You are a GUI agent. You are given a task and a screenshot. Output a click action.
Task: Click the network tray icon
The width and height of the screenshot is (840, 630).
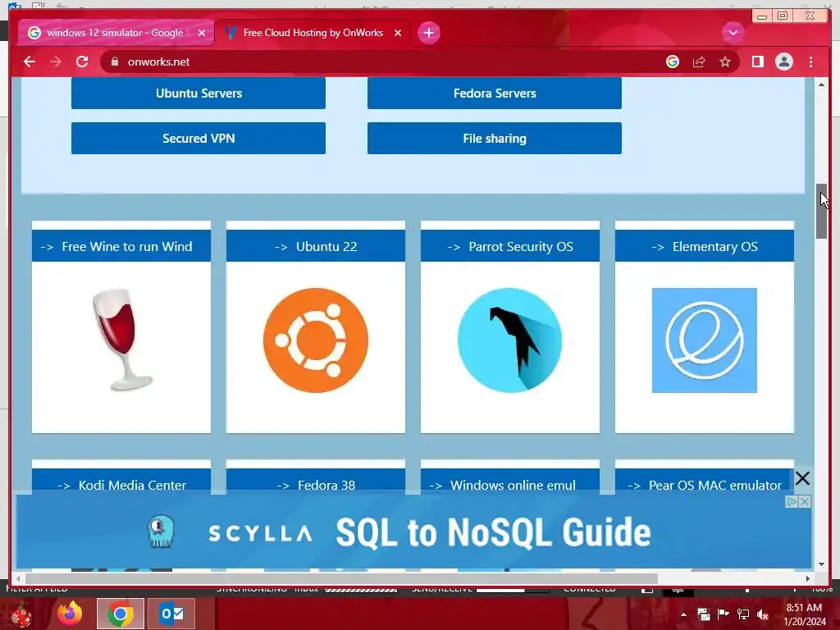(743, 614)
